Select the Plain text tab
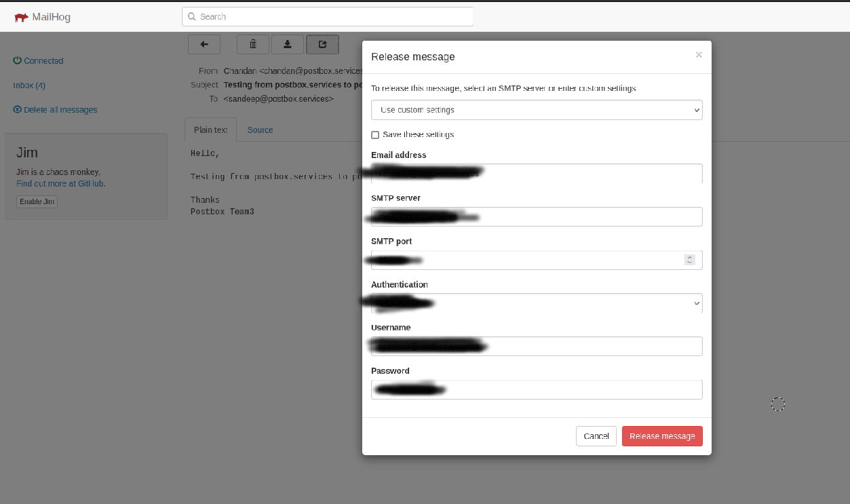The image size is (850, 504). (x=210, y=130)
